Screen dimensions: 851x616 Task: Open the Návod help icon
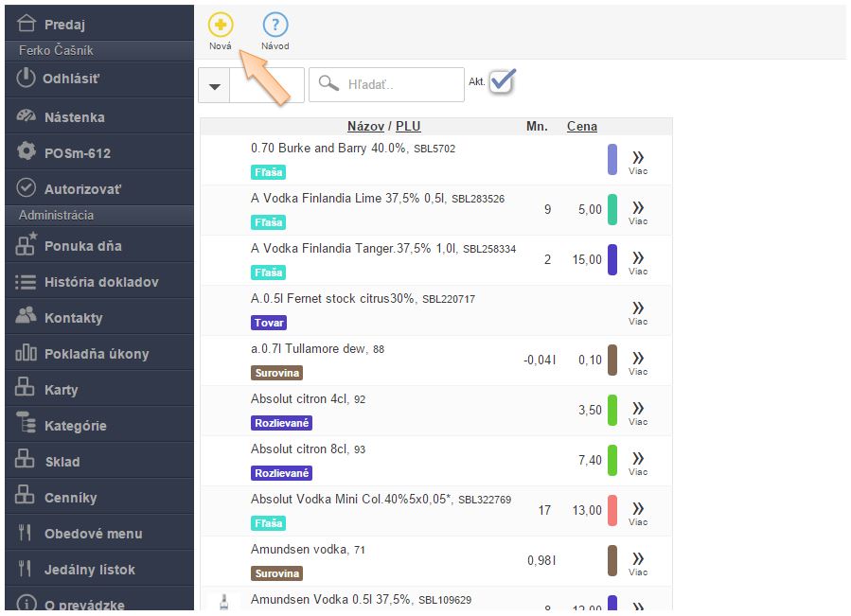(x=275, y=26)
